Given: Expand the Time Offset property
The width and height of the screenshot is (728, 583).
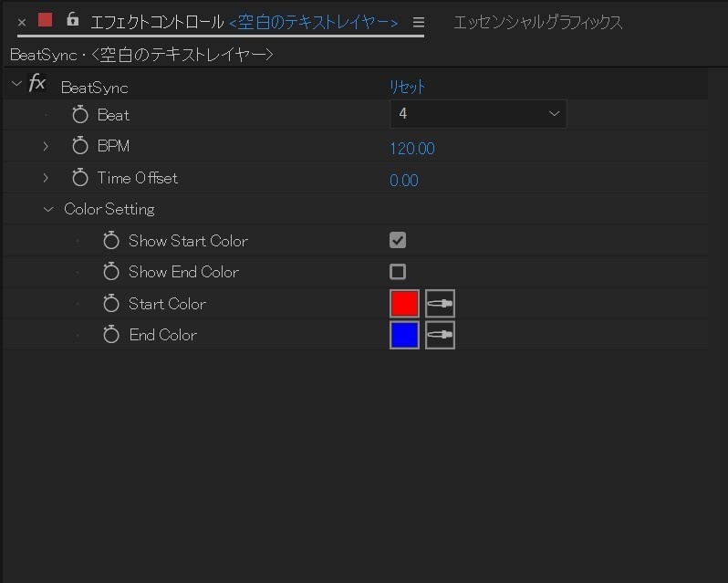Looking at the screenshot, I should pyautogui.click(x=46, y=178).
